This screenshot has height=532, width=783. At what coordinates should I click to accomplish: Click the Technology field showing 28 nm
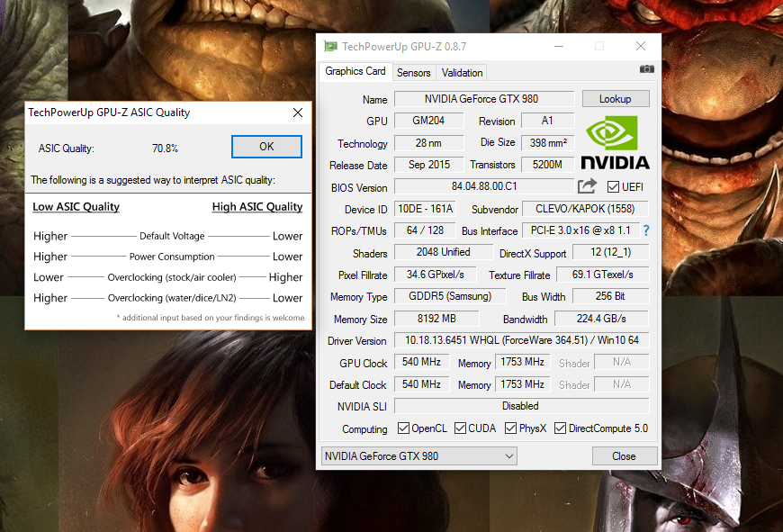[429, 143]
